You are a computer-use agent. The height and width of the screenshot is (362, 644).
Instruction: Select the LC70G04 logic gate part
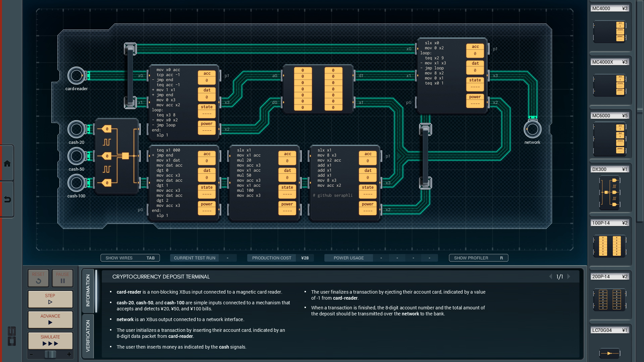coord(609,353)
